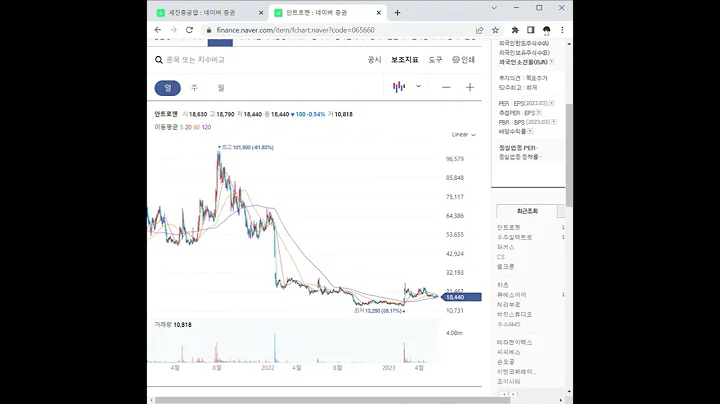Open 손오공 in recent list

point(506,362)
